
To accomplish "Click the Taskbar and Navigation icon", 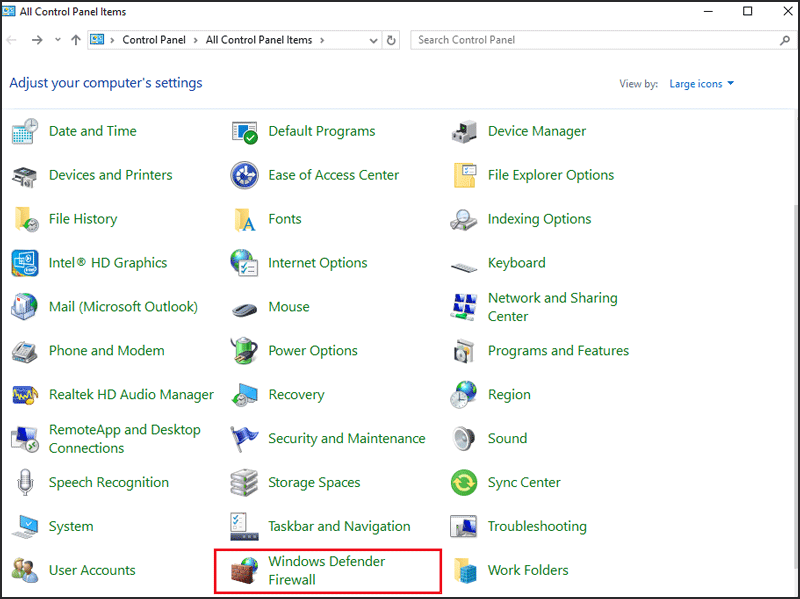I will point(244,527).
